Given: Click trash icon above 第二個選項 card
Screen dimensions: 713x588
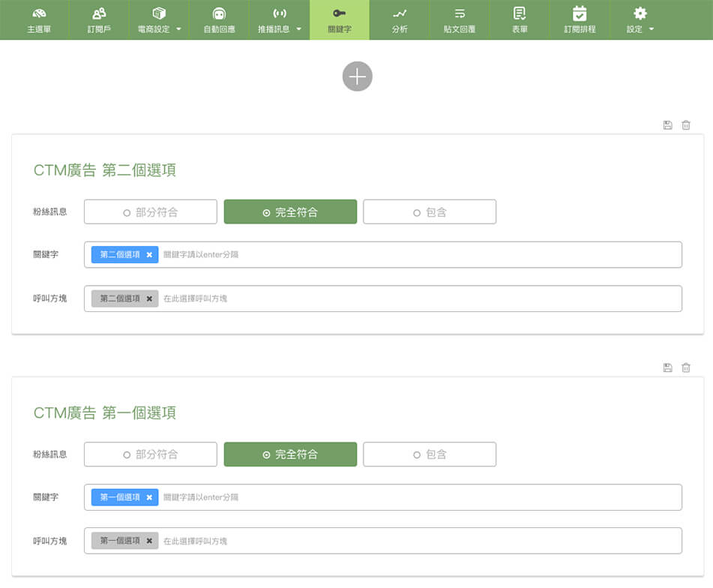Looking at the screenshot, I should pos(685,125).
